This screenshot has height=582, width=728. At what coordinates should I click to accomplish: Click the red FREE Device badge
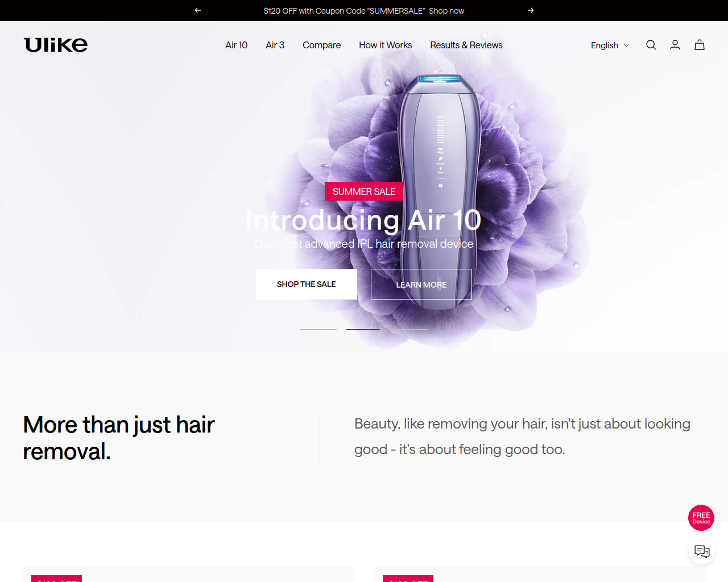point(701,518)
